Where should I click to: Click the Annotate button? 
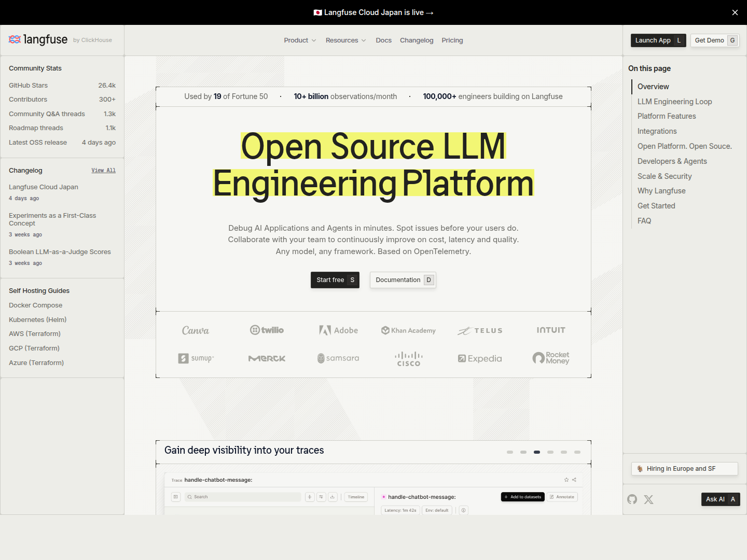tap(562, 497)
